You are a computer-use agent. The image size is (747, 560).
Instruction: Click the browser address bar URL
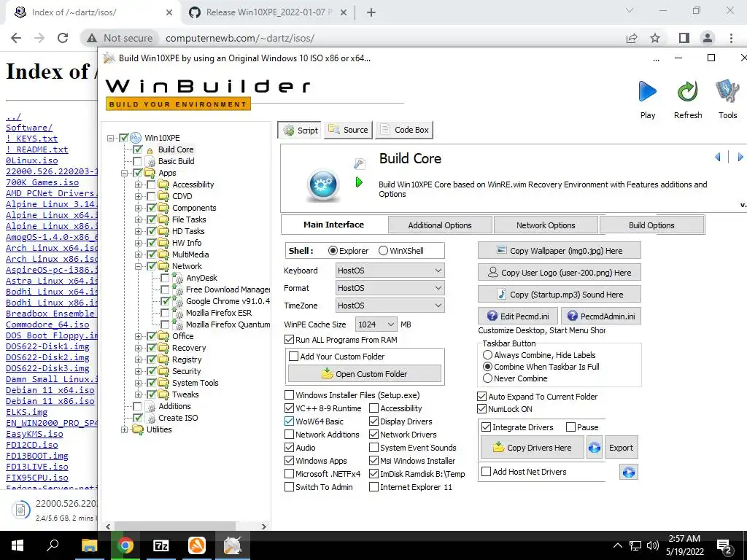[x=239, y=38]
